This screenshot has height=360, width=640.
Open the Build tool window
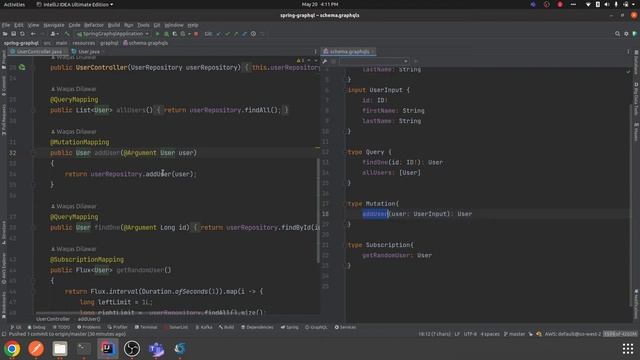(x=227, y=327)
